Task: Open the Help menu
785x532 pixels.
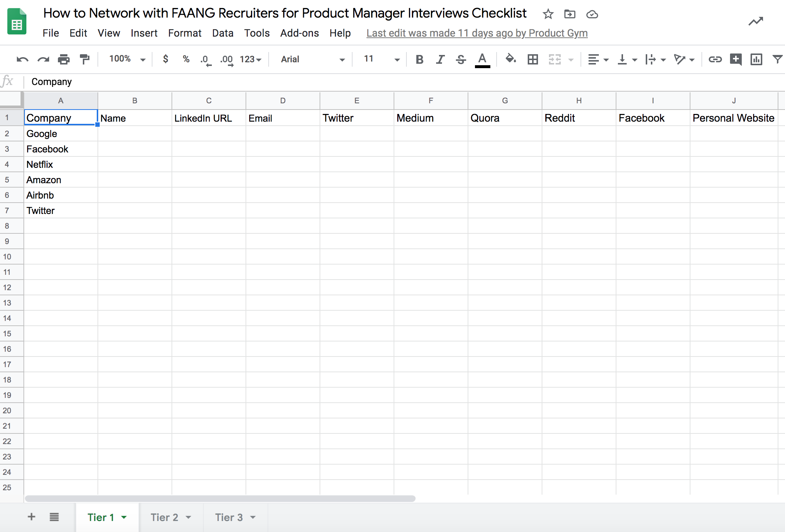Action: [x=340, y=33]
